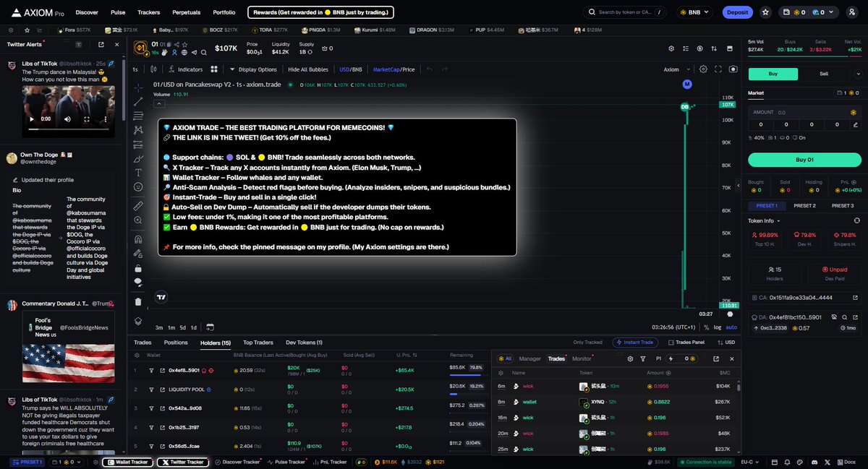The height and width of the screenshot is (469, 868).
Task: Click the token search box
Action: click(626, 12)
